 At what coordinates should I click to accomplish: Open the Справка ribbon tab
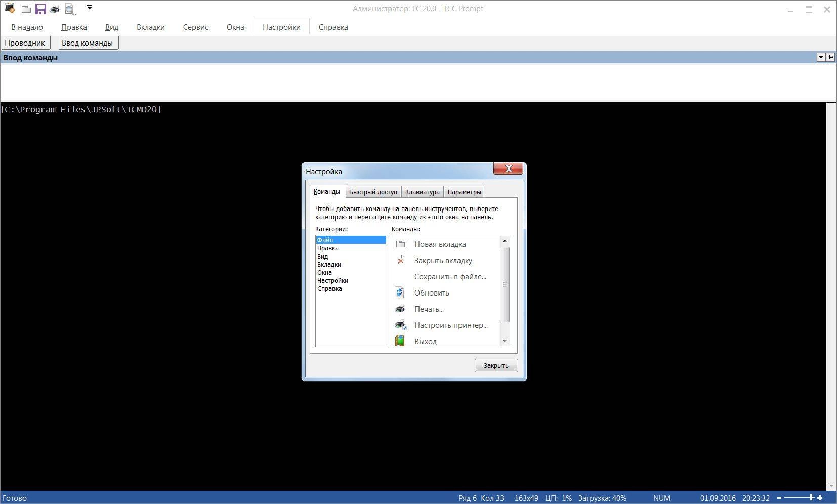tap(333, 27)
